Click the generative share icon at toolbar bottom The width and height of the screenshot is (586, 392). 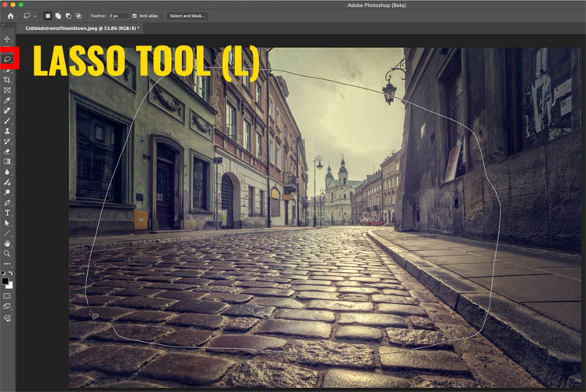click(7, 318)
